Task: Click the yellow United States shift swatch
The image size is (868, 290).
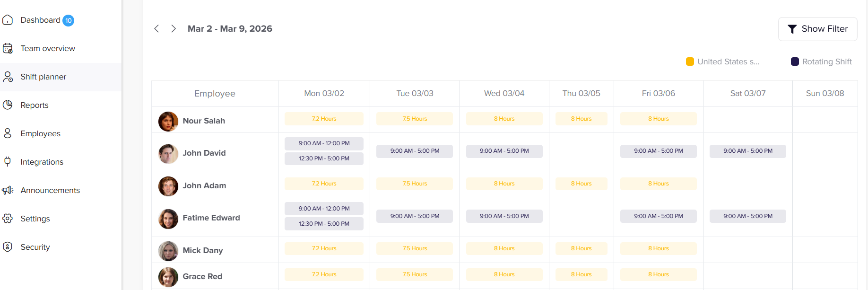Action: [x=690, y=62]
